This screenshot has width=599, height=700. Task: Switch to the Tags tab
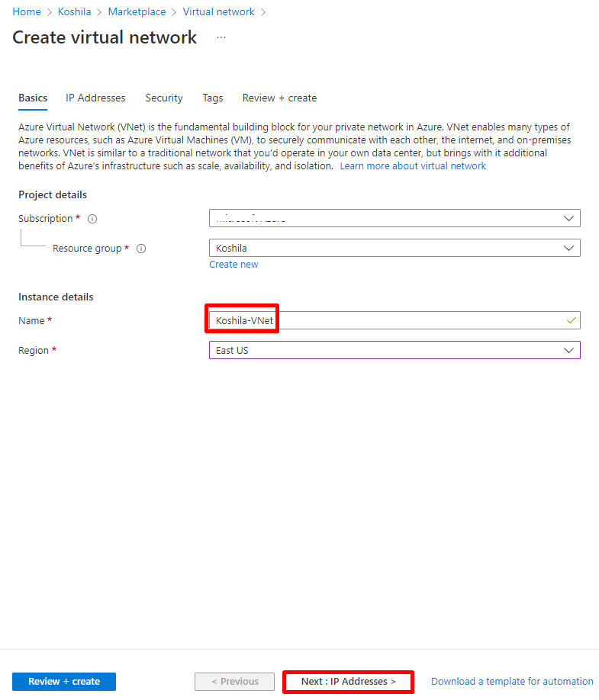[x=213, y=98]
